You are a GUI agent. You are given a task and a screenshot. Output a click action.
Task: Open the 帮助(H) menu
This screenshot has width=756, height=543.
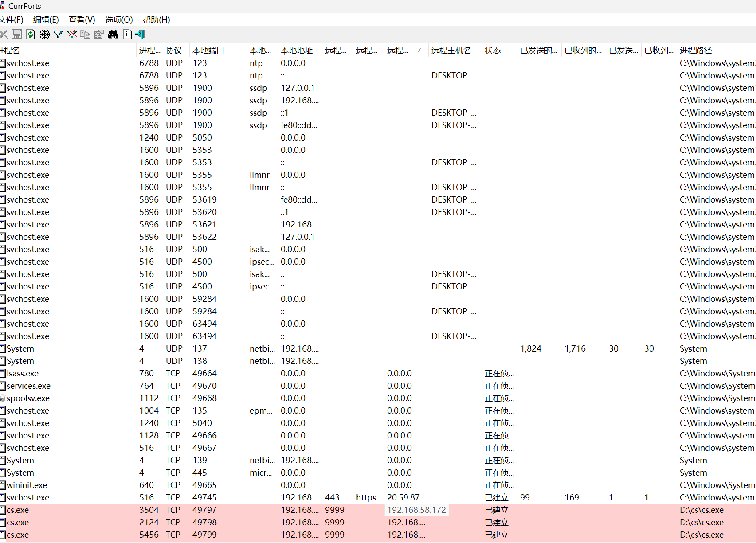pos(156,20)
